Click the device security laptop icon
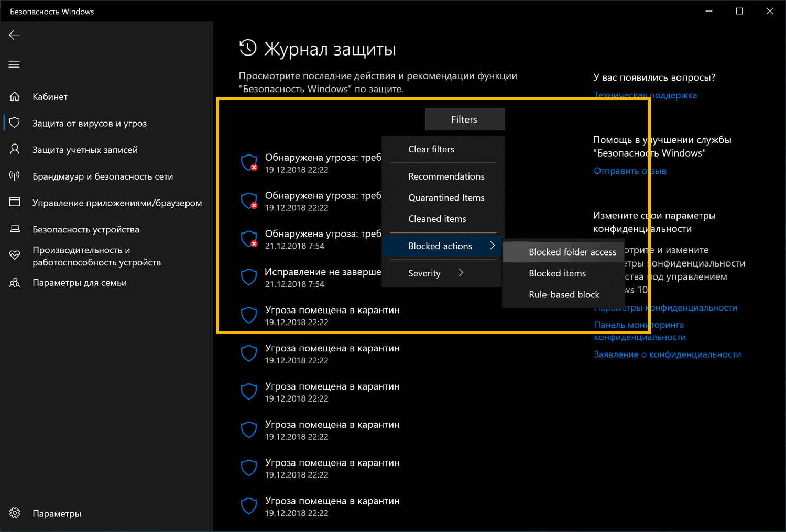 [x=15, y=229]
